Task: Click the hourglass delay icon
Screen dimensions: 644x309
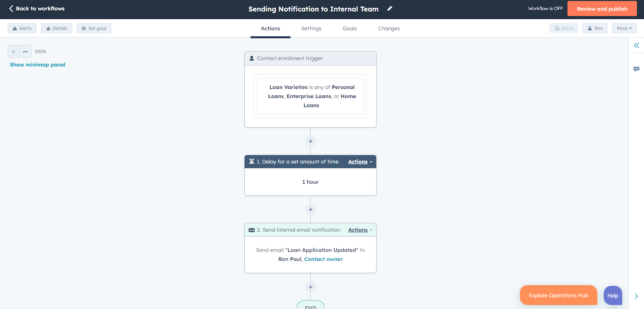Action: coord(252,162)
